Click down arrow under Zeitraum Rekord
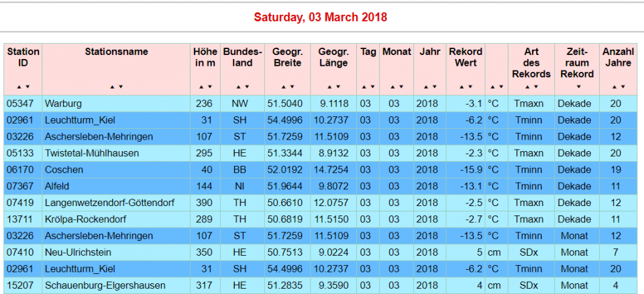The height and width of the screenshot is (294, 644). (x=578, y=87)
